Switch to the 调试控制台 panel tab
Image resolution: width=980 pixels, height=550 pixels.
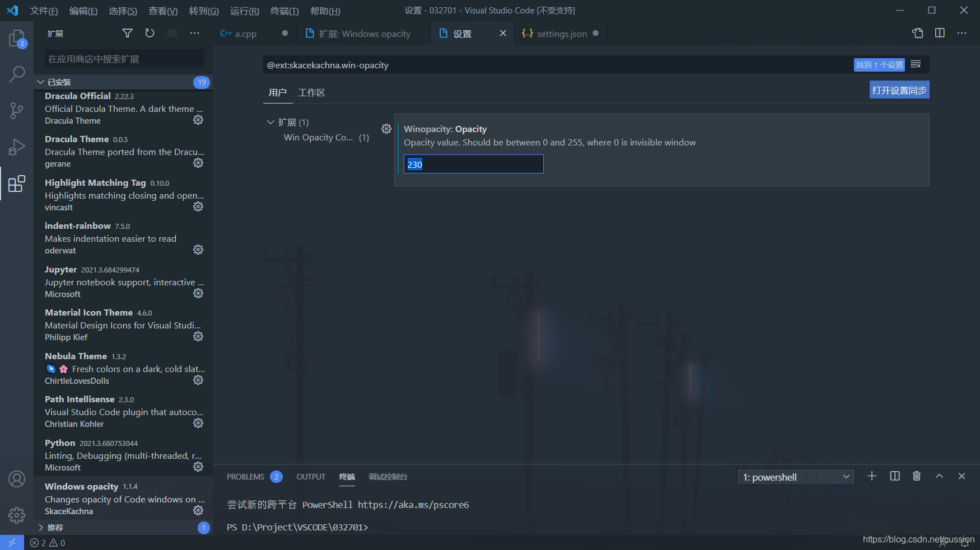(388, 477)
